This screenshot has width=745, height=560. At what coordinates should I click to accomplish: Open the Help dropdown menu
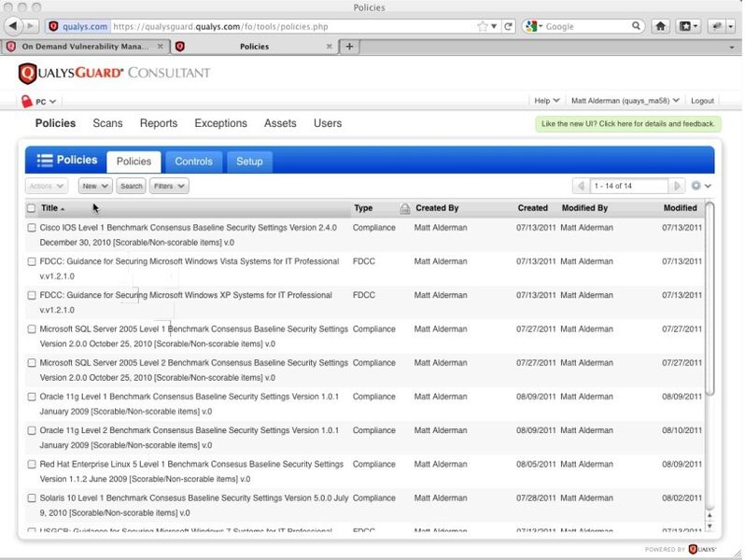coord(546,101)
